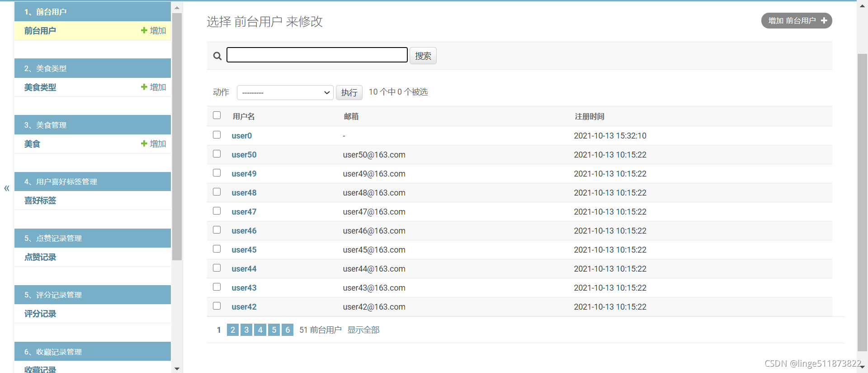Click section header 1、前台用户
Viewport: 868px width, 373px height.
93,12
